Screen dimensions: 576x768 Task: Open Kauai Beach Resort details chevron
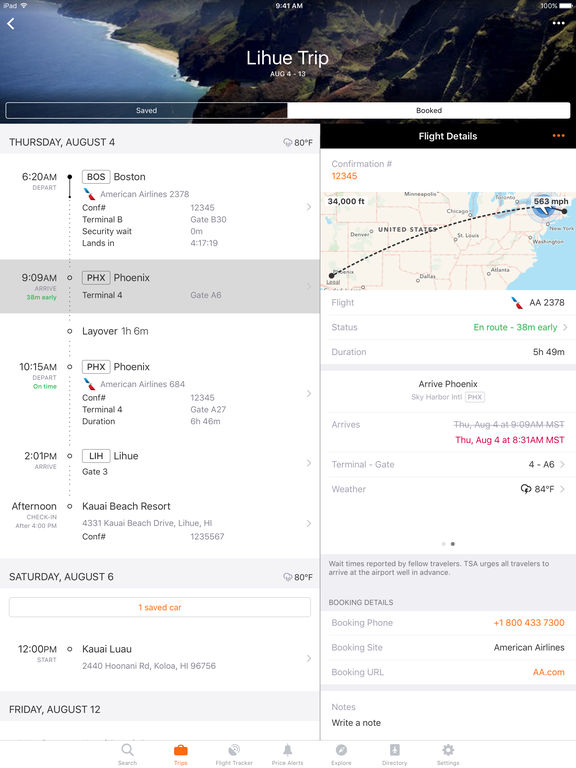[309, 523]
